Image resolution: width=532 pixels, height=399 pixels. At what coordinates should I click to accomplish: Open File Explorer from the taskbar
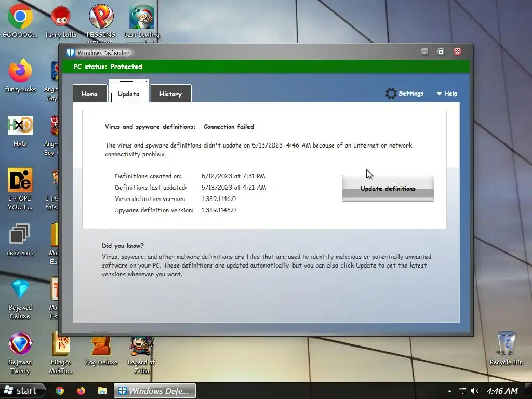point(102,391)
